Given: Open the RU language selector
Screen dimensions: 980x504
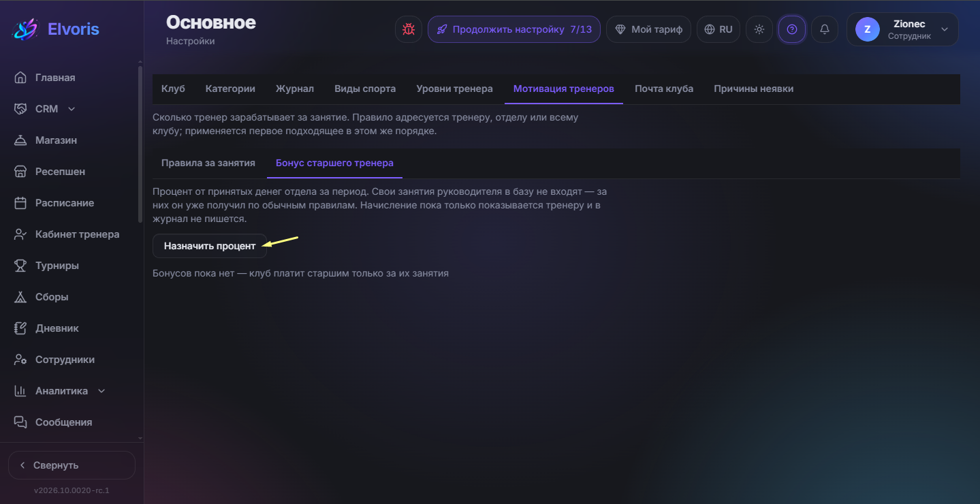Looking at the screenshot, I should click(x=718, y=29).
